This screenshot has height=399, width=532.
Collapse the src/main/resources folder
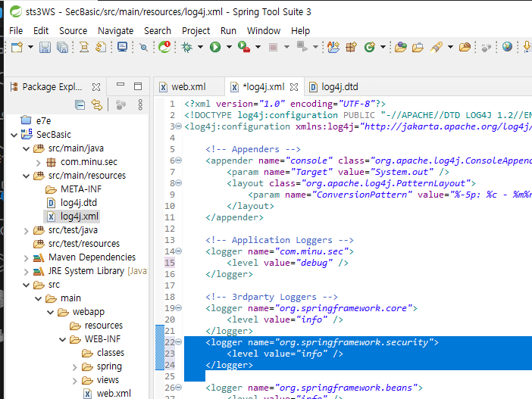point(26,176)
